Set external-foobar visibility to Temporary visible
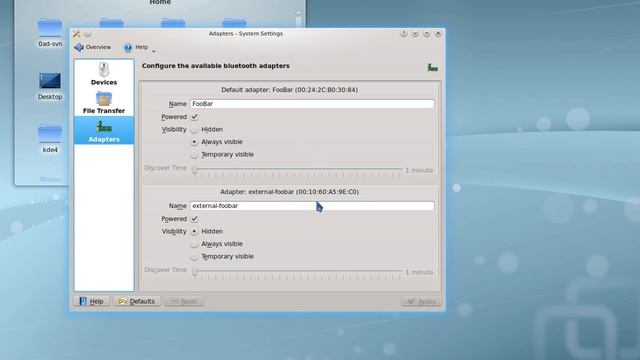 (194, 257)
